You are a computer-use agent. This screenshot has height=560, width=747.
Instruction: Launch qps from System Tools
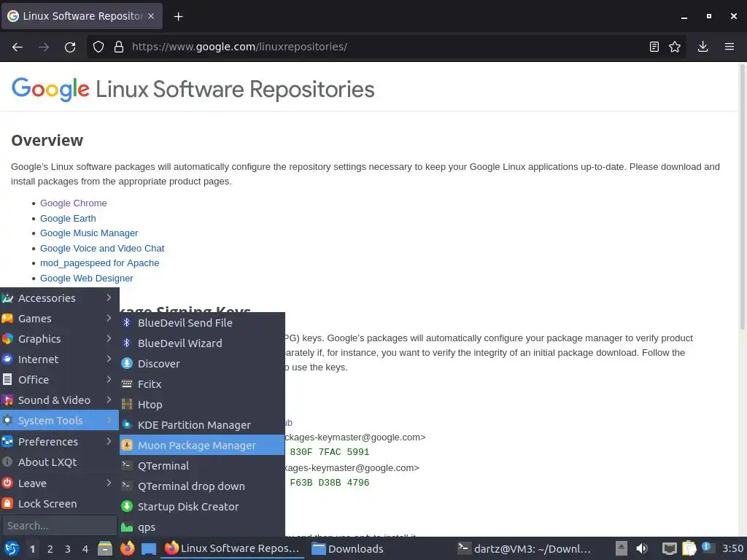202,527
